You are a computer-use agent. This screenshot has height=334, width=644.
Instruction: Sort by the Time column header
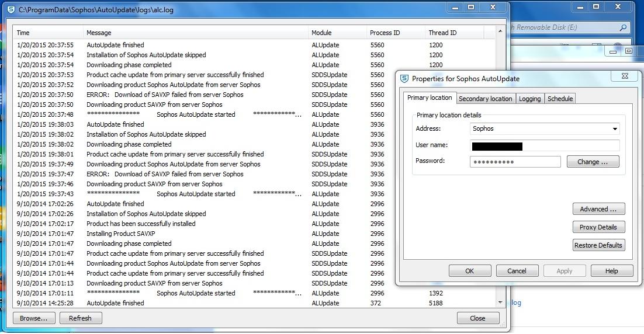pyautogui.click(x=48, y=33)
